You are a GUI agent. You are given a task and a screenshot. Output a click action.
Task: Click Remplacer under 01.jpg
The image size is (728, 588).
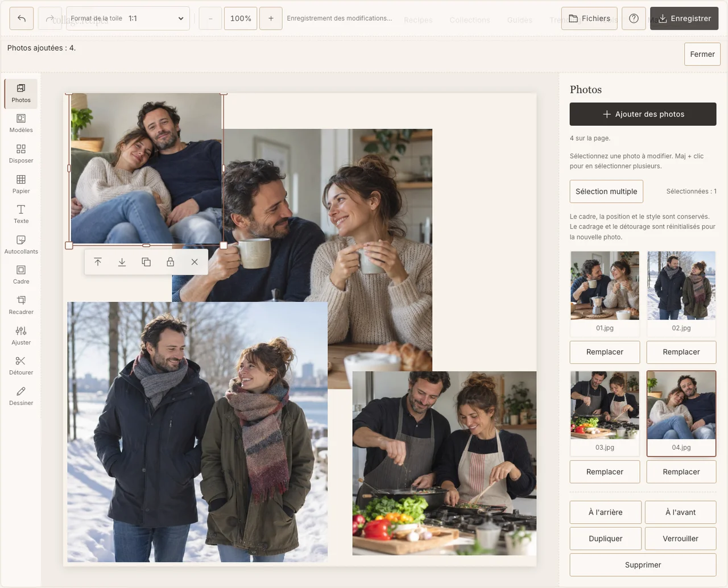tap(605, 352)
